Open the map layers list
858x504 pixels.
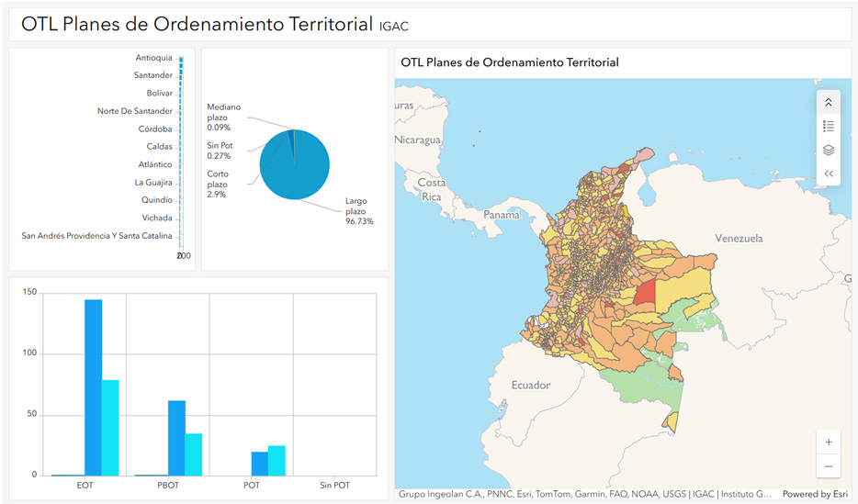click(828, 150)
